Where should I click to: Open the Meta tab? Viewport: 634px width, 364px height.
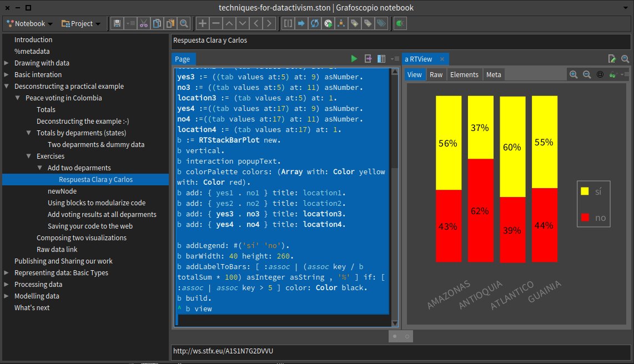(x=494, y=75)
